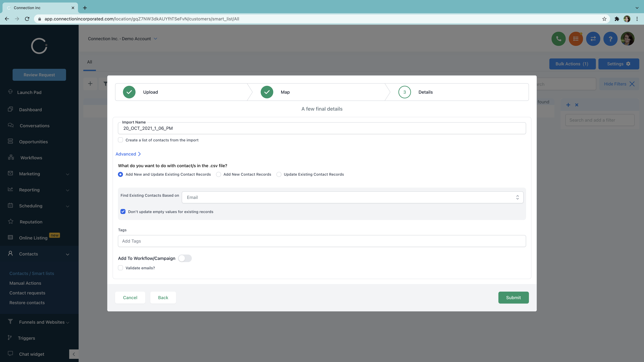Click the Back button

pyautogui.click(x=163, y=298)
